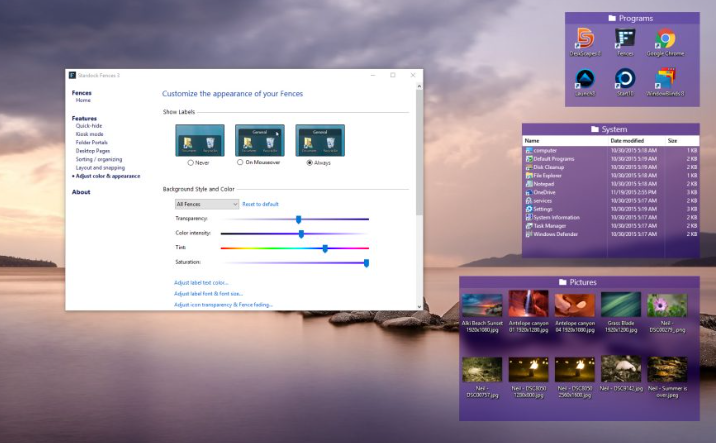Select Neil - Summer is over picture
This screenshot has height=443, width=716.
[x=667, y=369]
